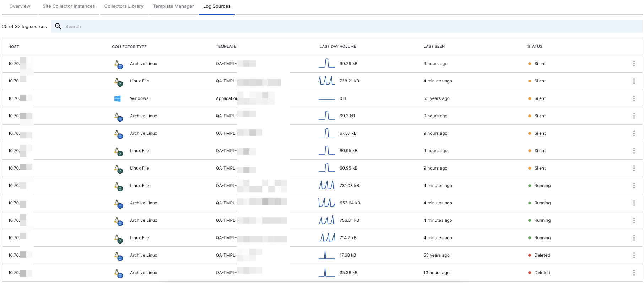Click the sparkline chart beside 653.64 kB
Screen dimensions: 644x283
(327, 203)
